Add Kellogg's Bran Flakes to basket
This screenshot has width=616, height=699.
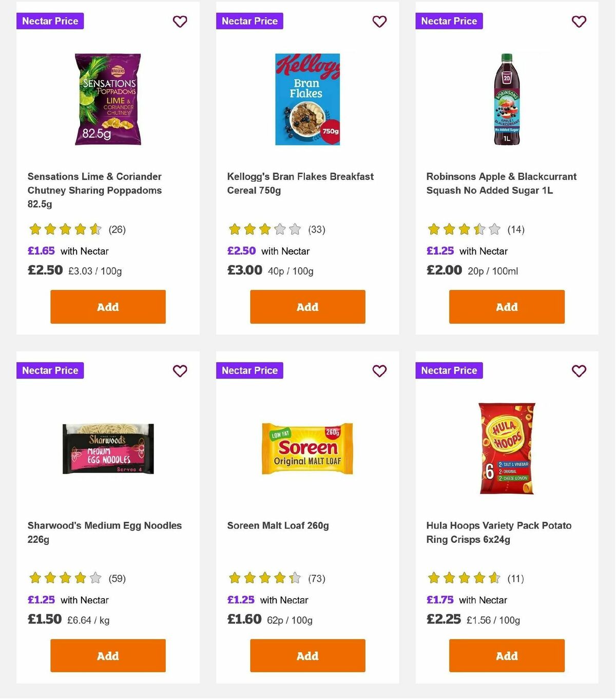pos(307,307)
